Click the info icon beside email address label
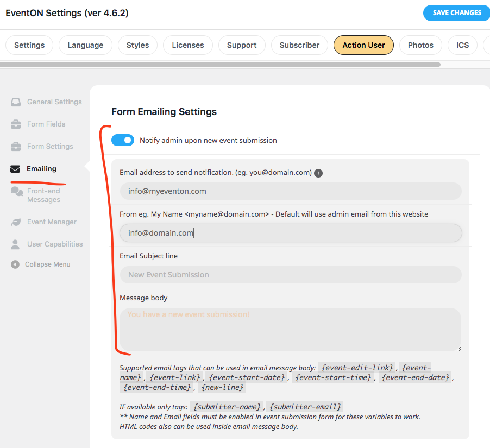The height and width of the screenshot is (448, 490). (x=318, y=173)
